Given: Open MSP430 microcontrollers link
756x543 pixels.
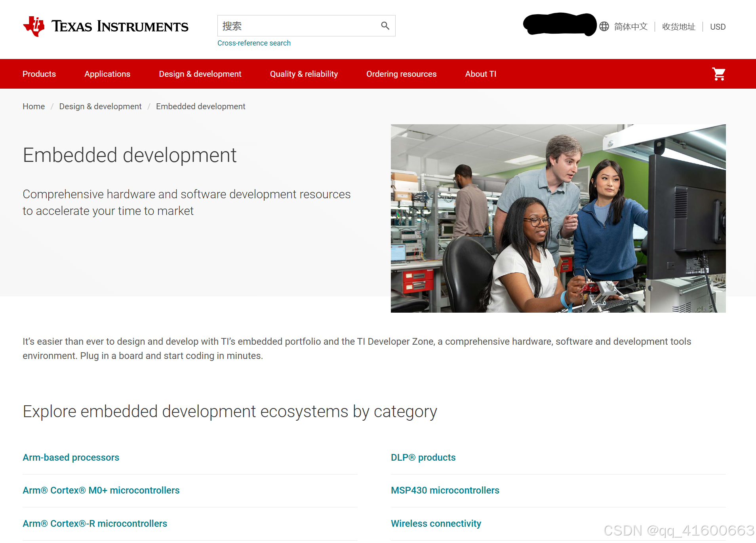Looking at the screenshot, I should point(445,490).
